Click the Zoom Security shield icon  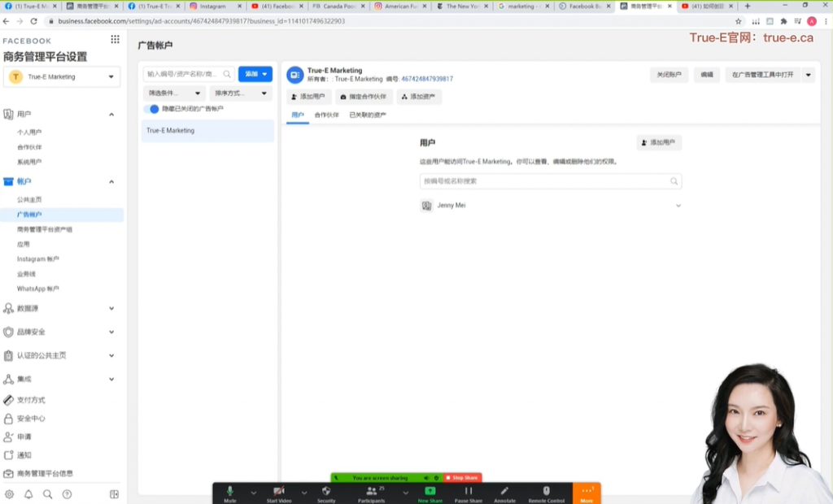click(x=326, y=491)
